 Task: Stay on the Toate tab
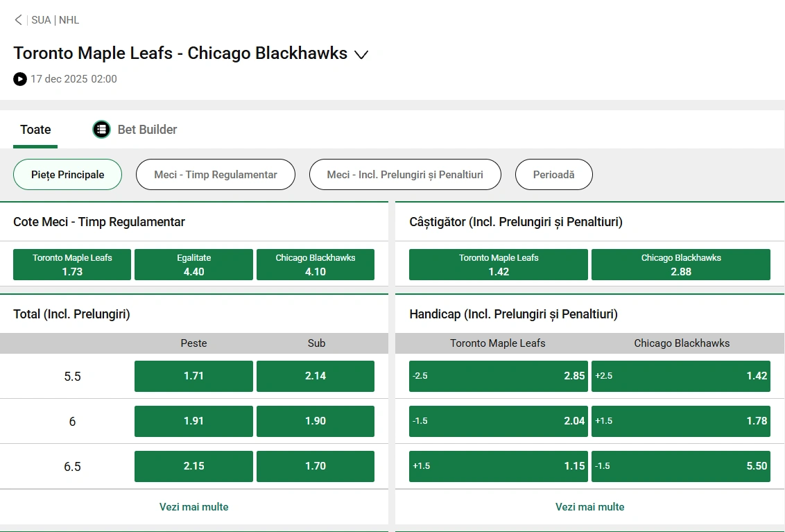tap(35, 129)
